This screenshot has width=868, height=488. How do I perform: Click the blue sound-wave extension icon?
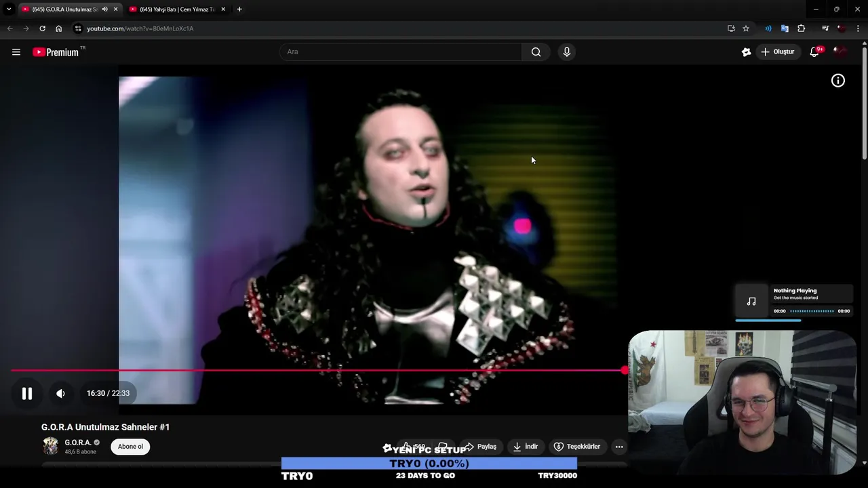point(768,28)
